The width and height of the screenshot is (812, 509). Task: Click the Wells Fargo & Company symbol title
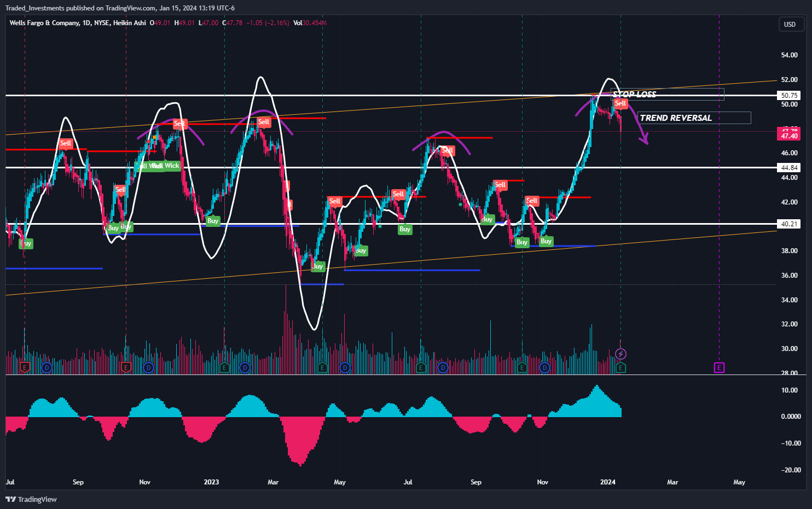(x=45, y=23)
